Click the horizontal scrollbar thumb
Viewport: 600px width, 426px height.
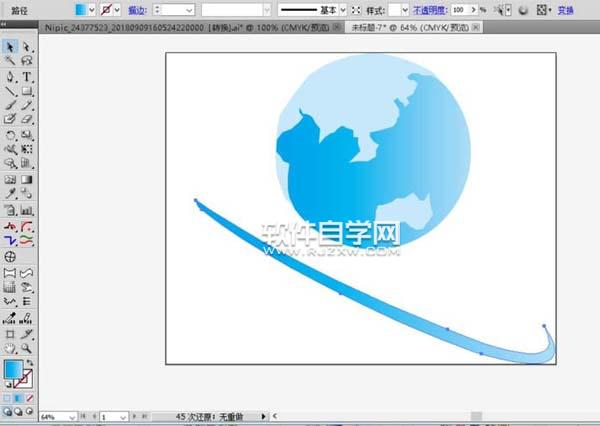(x=476, y=416)
